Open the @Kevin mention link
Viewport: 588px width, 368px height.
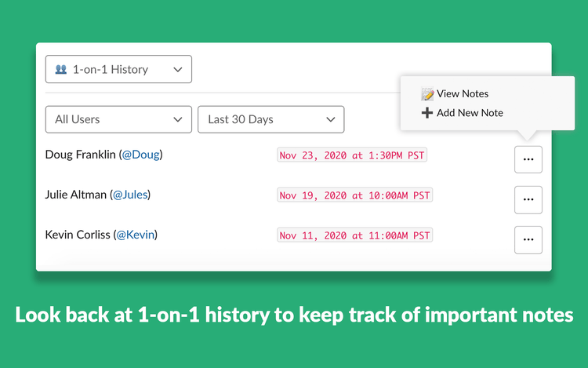pyautogui.click(x=136, y=235)
